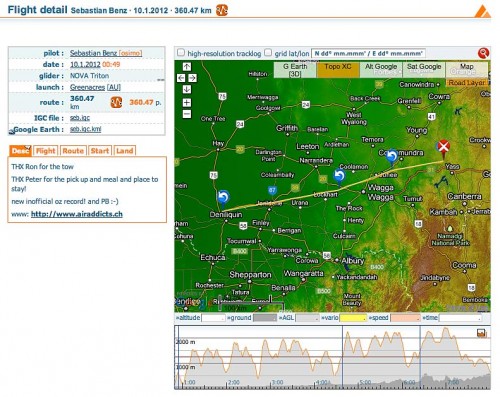Screen dimensions: 500x397
Task: Click Wagga Wagga label on map
Action: coord(380,192)
